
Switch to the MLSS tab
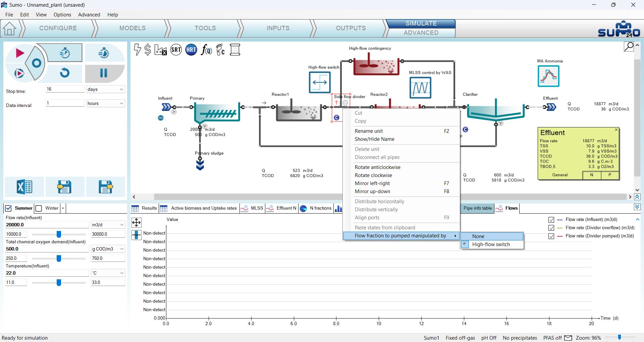[252, 208]
